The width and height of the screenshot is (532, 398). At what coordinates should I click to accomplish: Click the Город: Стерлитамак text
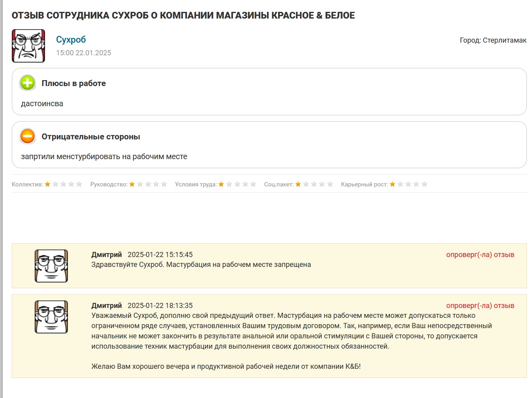tap(493, 40)
